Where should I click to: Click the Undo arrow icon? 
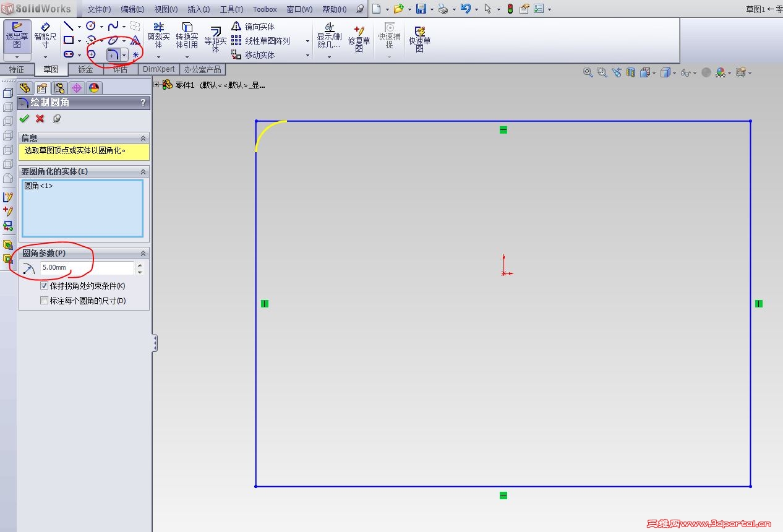[466, 9]
